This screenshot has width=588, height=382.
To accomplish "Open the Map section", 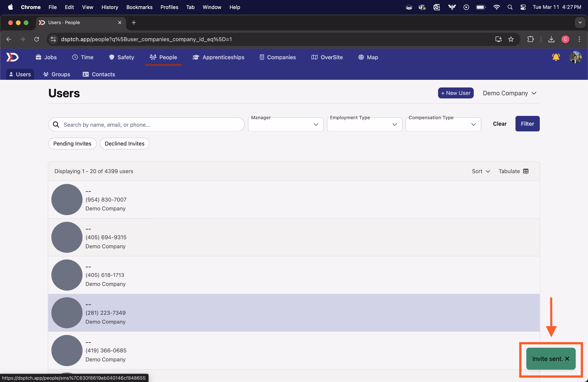I will [x=368, y=57].
